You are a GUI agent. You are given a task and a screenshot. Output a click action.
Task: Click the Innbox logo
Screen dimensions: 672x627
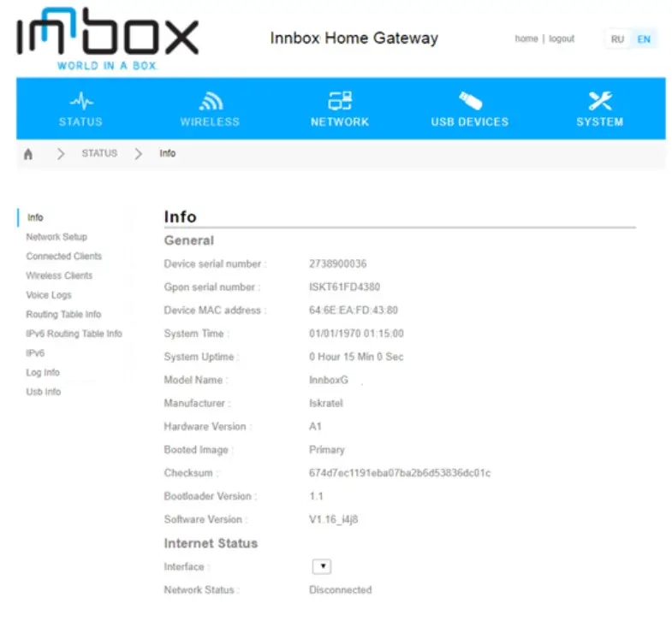108,38
